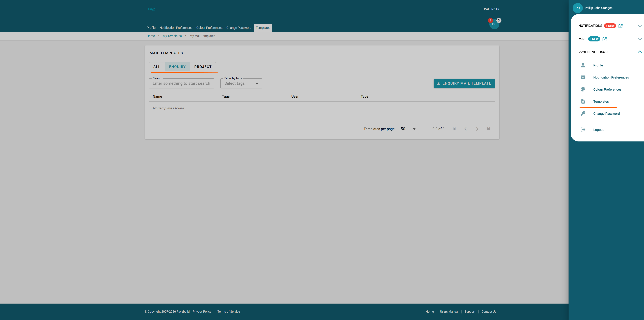This screenshot has height=320, width=644.
Task: Open the Filter by tags dropdown
Action: (241, 84)
